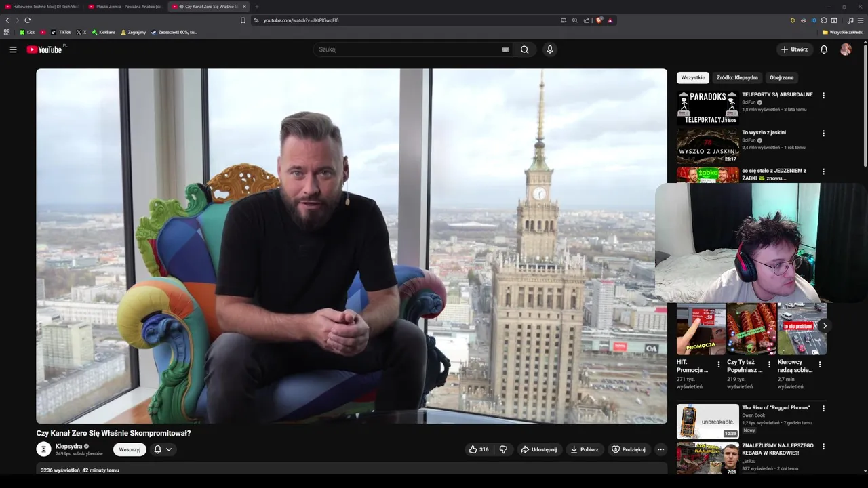Click the Pobierz download button

tap(584, 449)
